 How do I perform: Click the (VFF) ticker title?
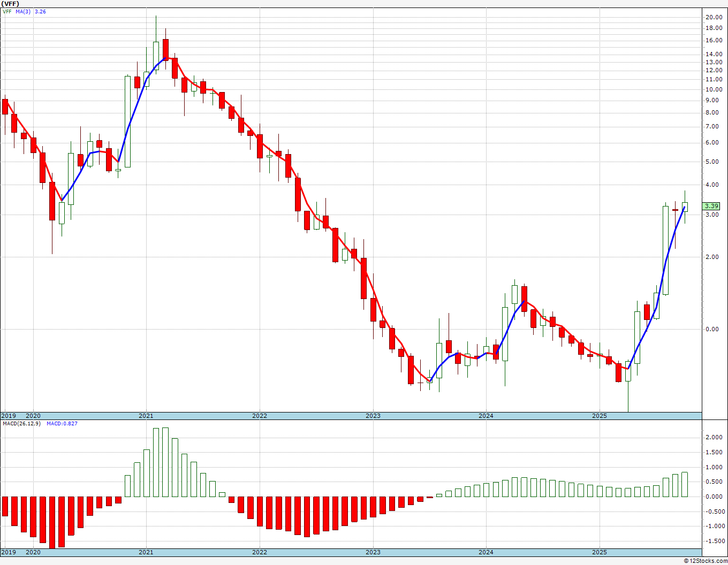pyautogui.click(x=11, y=4)
